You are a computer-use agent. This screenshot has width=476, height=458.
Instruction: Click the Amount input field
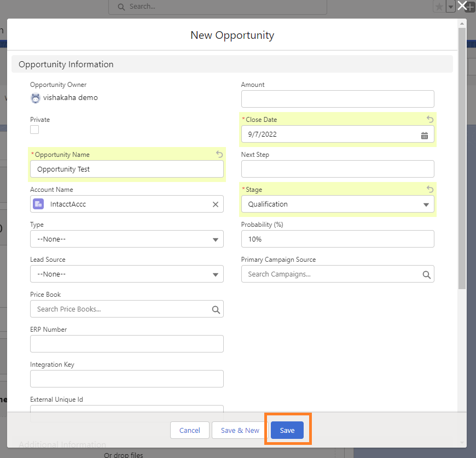coord(338,99)
